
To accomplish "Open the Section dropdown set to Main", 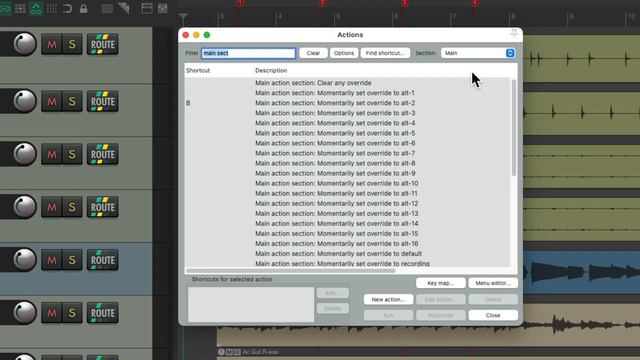I will 478,53.
